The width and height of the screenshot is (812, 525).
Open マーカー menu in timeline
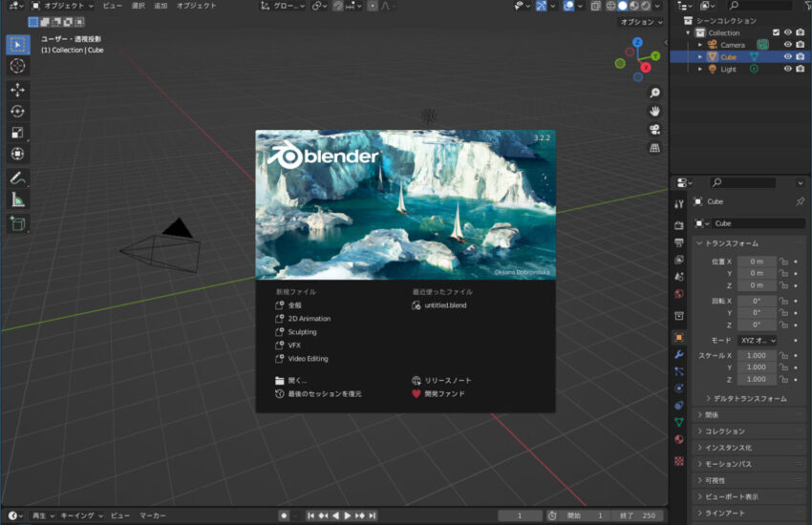(x=152, y=515)
